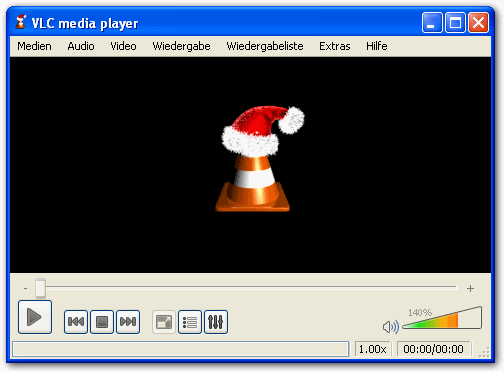Open the Audio menu
The image size is (504, 372).
coord(81,46)
